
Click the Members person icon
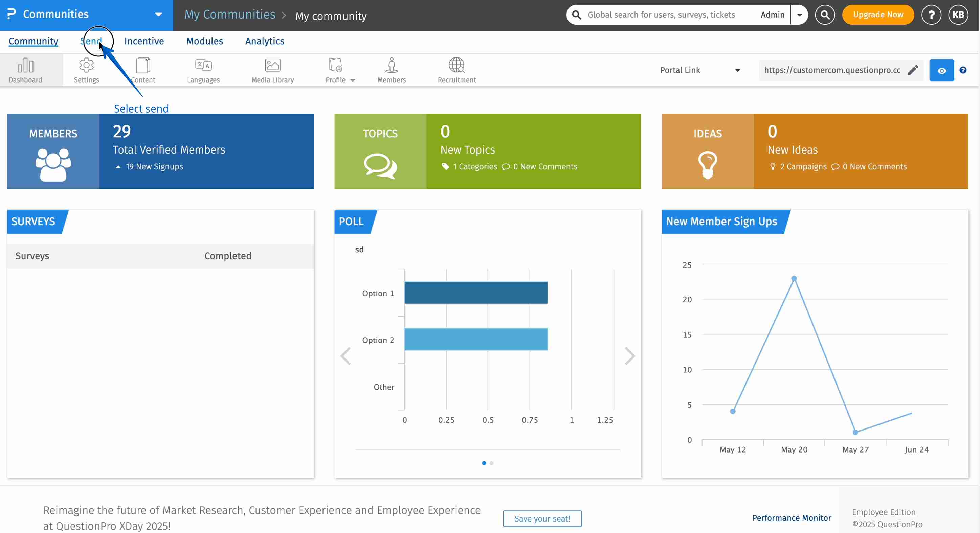[392, 65]
